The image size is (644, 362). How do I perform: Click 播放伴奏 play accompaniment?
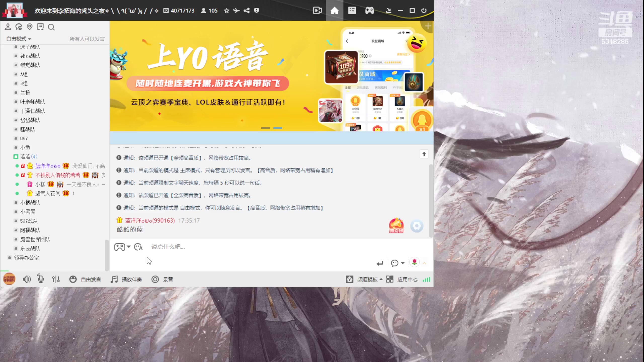click(126, 279)
